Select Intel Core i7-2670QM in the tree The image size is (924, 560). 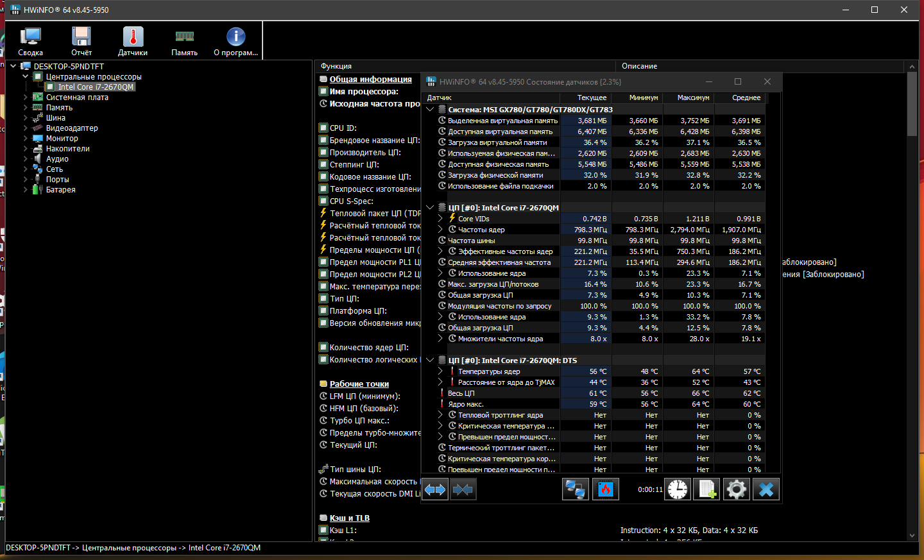pyautogui.click(x=96, y=87)
